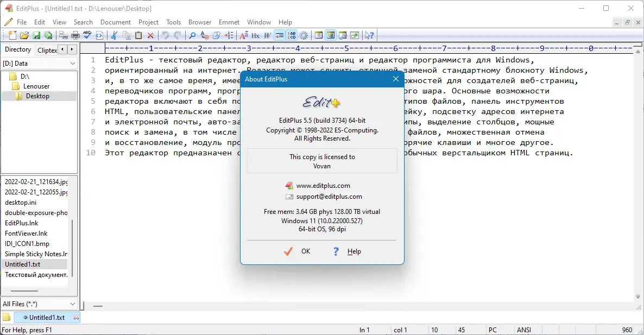Toggle Word Wrap with W icon
This screenshot has width=644, height=335.
tap(267, 35)
